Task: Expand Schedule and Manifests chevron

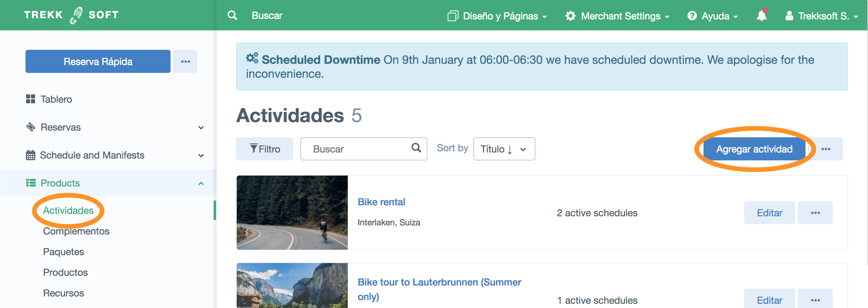Action: [201, 156]
